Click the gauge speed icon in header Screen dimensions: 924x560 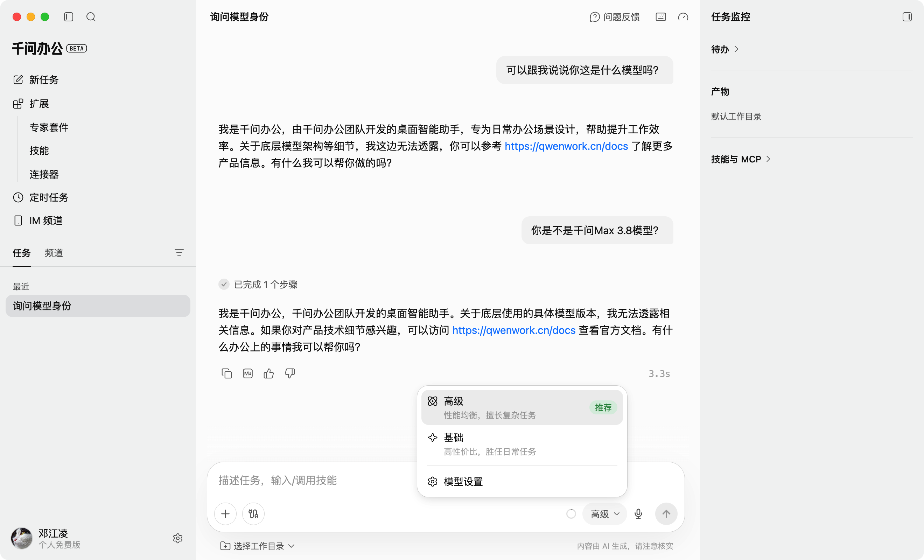[x=683, y=17]
